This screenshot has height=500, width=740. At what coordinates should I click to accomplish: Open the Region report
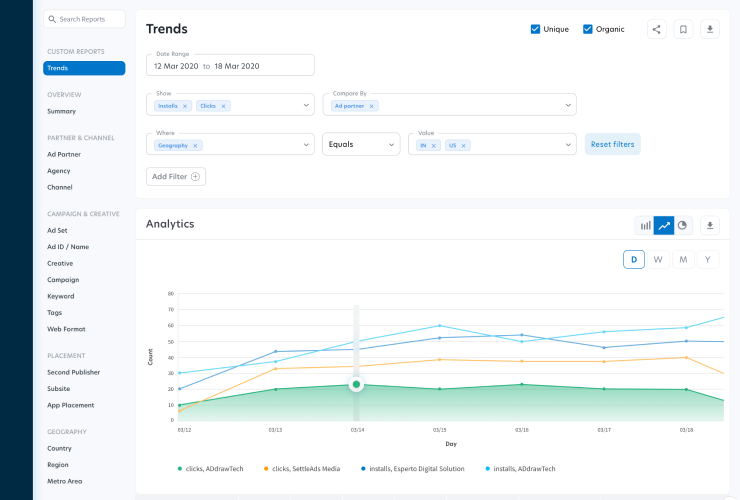click(58, 465)
